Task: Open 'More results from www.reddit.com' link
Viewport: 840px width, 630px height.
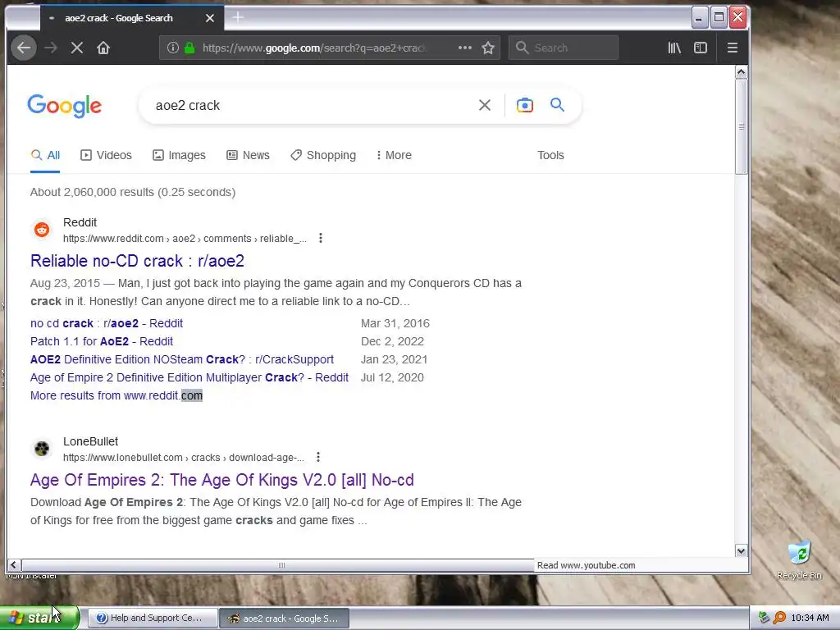Action: (x=116, y=396)
